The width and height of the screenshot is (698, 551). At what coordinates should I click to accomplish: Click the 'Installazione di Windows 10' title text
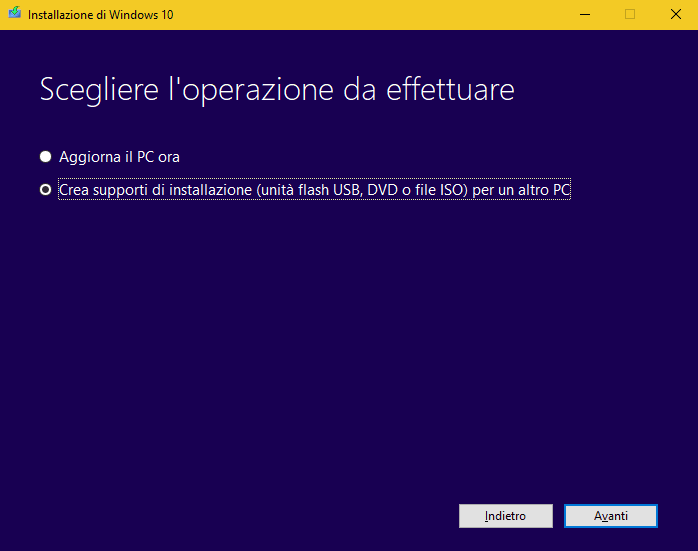coord(100,15)
